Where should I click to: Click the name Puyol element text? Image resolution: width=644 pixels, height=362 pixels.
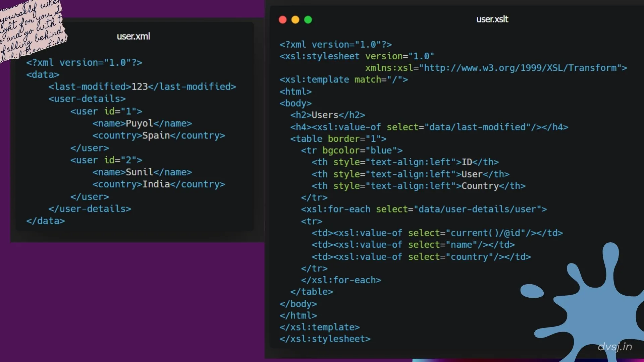(x=142, y=123)
